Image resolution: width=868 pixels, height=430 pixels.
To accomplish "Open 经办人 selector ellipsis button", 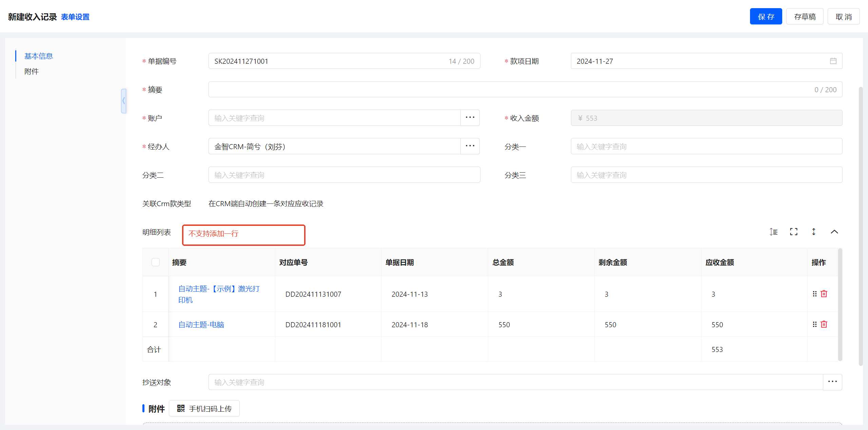I will pos(470,146).
